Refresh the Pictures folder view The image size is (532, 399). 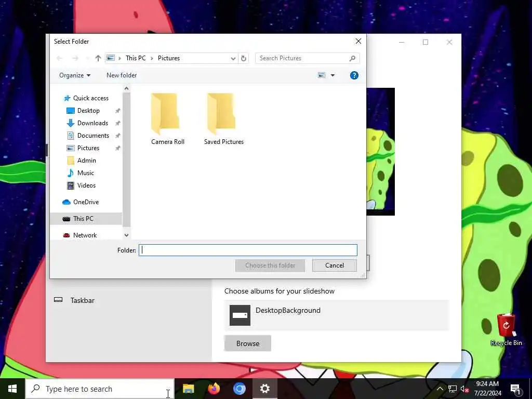click(x=244, y=58)
